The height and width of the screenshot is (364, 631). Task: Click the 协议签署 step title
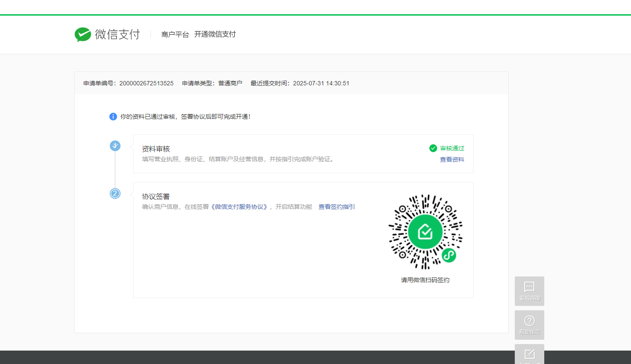pyautogui.click(x=156, y=196)
